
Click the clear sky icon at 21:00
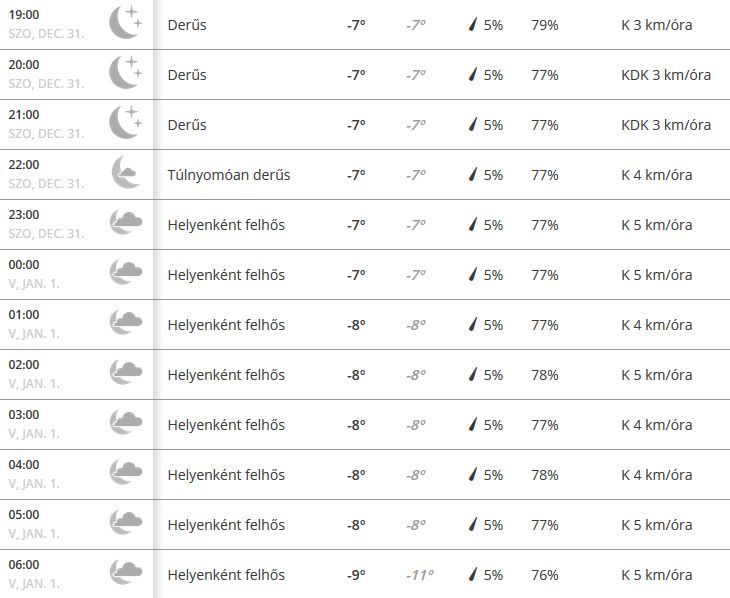coord(126,122)
